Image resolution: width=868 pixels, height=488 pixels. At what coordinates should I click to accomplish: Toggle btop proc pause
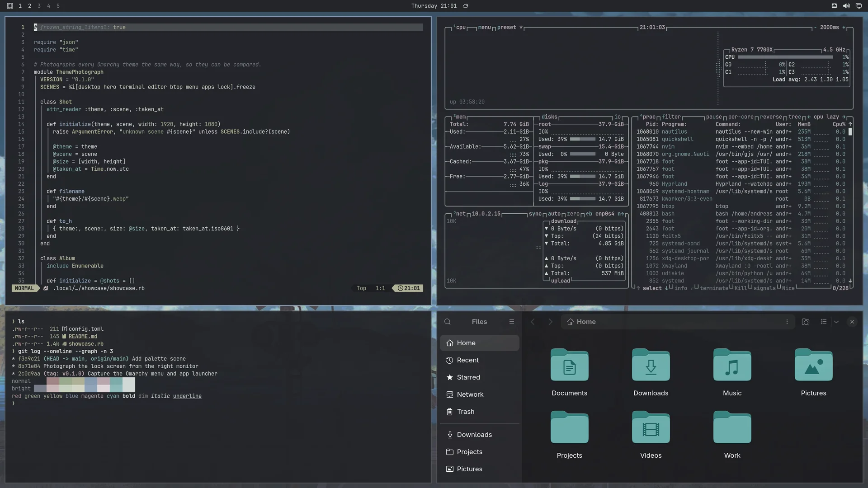[x=714, y=117]
